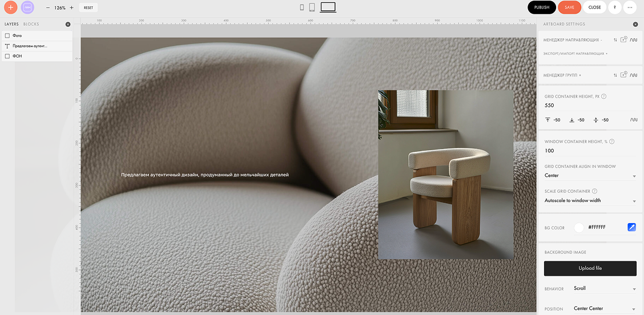Open help icon for Grid Container Height
This screenshot has width=644, height=315.
604,96
